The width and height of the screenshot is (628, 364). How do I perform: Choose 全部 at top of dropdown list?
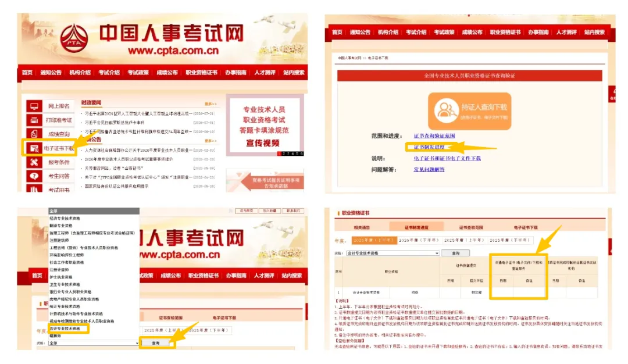(93, 210)
